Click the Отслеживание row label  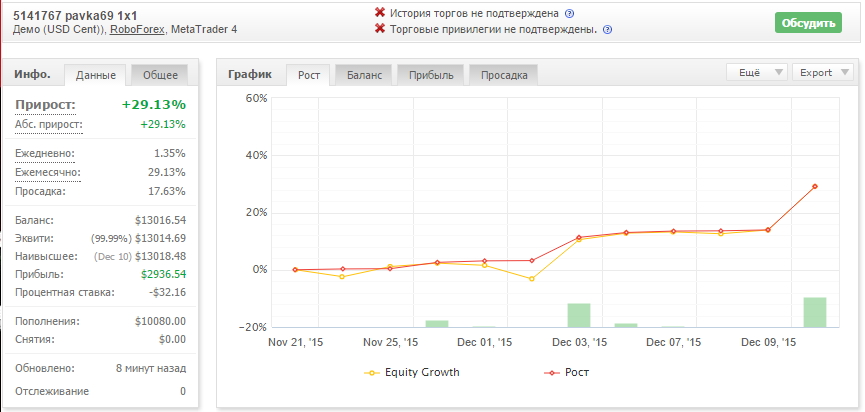pyautogui.click(x=52, y=392)
